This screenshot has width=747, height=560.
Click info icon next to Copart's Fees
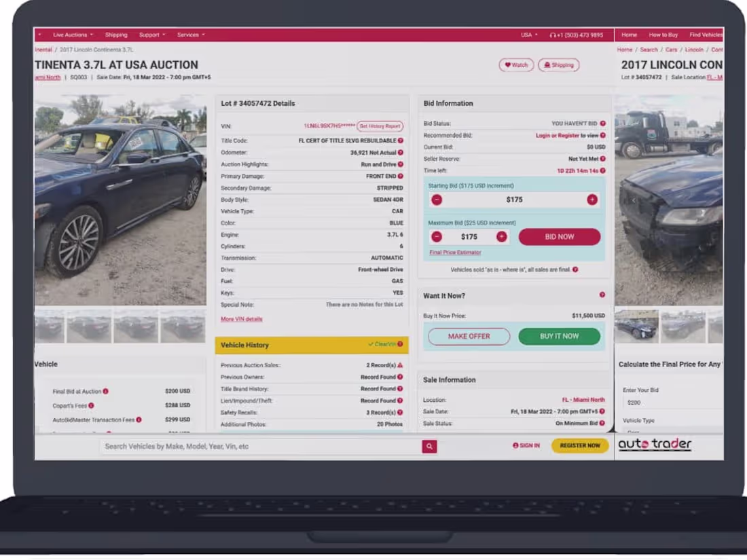91,405
